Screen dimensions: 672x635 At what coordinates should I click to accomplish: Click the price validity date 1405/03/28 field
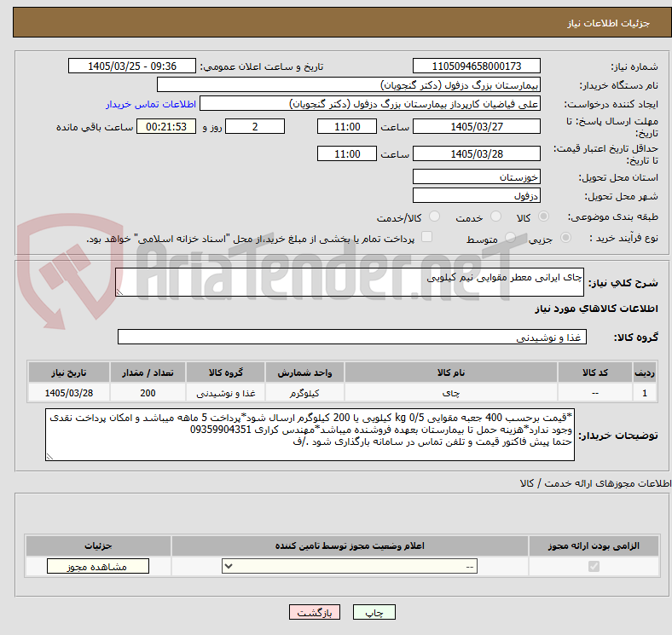[x=476, y=153]
